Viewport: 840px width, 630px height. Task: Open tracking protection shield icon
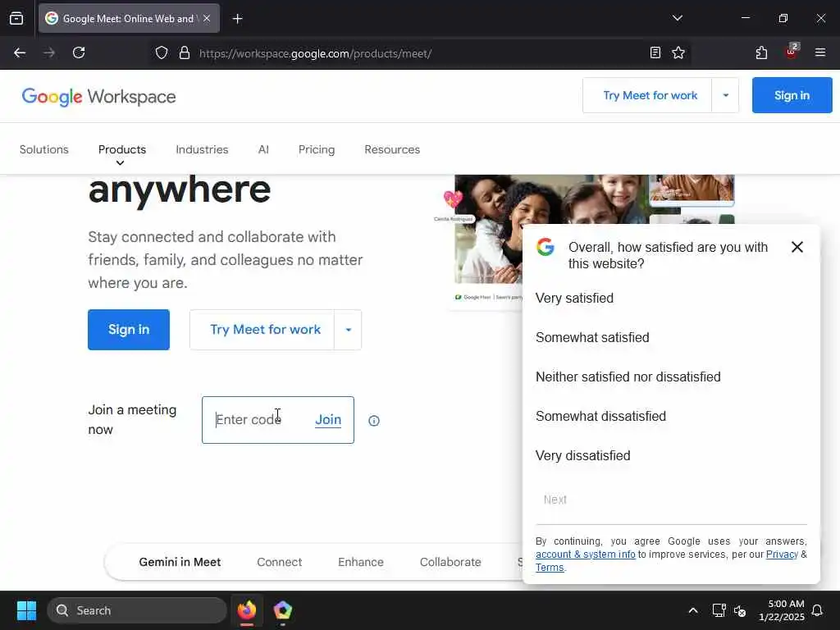point(162,52)
